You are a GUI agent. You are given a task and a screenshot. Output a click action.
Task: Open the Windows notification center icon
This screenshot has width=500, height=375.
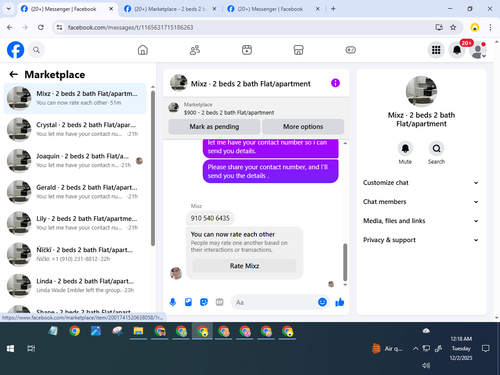[x=486, y=349]
